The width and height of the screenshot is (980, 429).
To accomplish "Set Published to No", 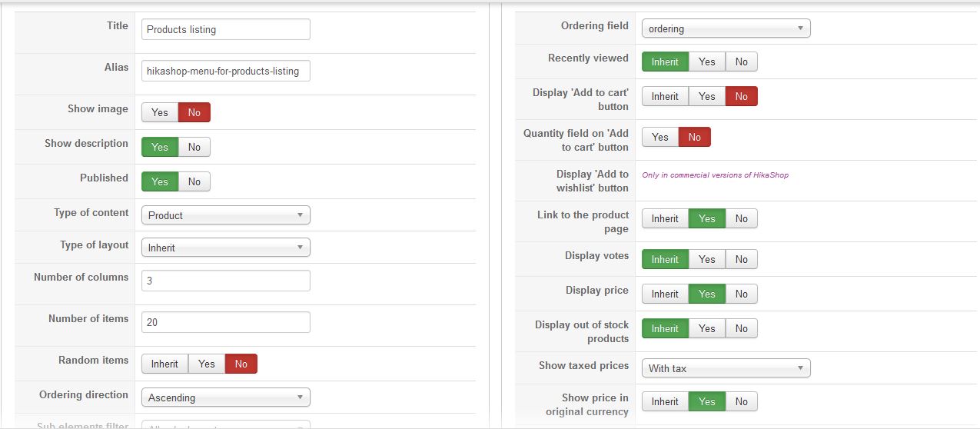I will (194, 181).
